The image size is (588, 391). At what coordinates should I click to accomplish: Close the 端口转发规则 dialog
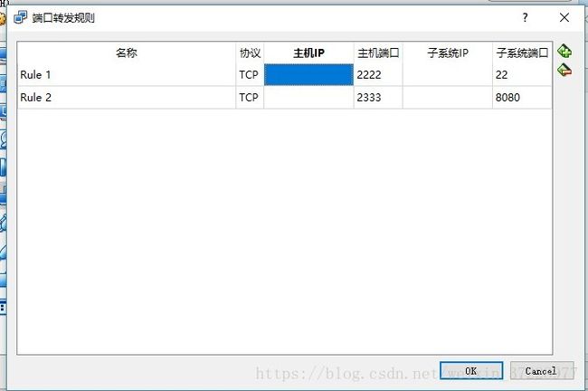click(x=564, y=17)
